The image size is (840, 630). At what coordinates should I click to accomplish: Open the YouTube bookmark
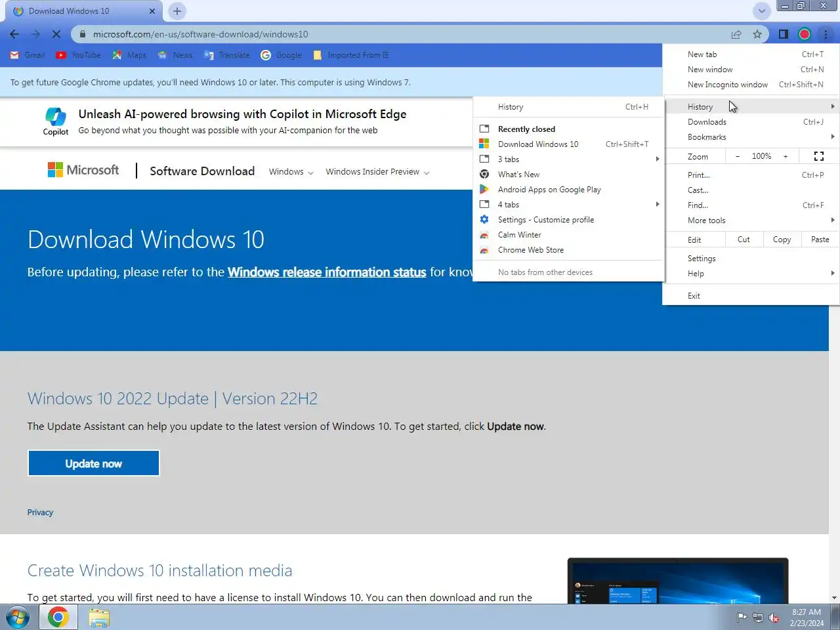[78, 55]
